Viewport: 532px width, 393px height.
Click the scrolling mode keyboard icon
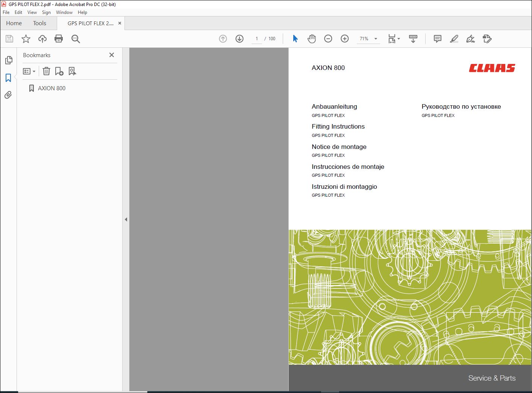413,39
